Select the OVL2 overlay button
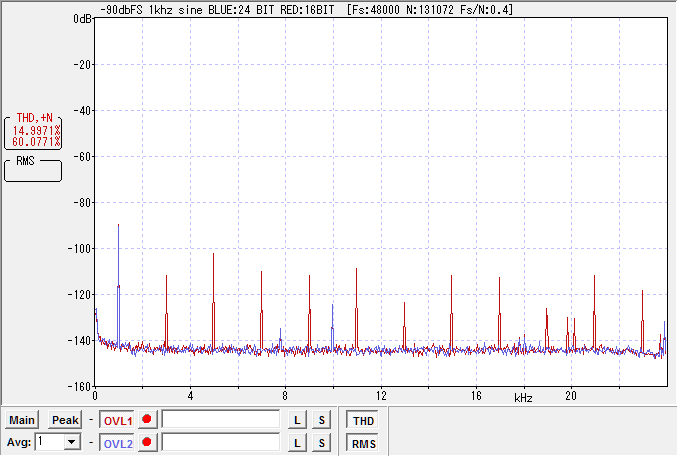Image resolution: width=678 pixels, height=456 pixels. click(118, 443)
